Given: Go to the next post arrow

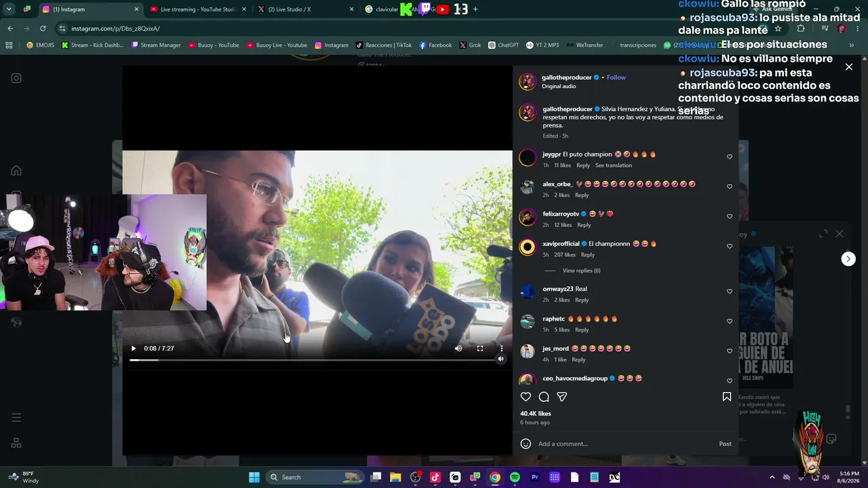Looking at the screenshot, I should coord(848,259).
